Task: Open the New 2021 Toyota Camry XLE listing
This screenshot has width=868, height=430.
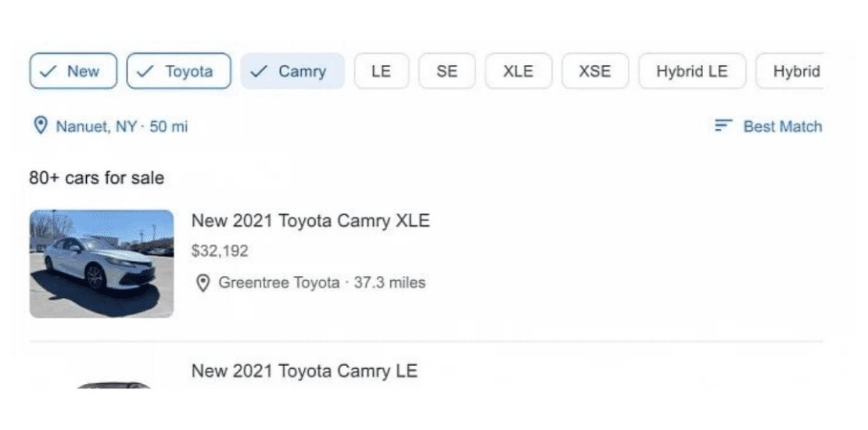Action: (310, 220)
